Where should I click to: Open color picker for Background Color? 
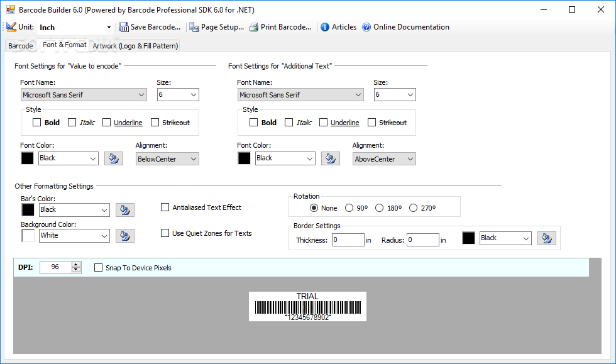[125, 236]
